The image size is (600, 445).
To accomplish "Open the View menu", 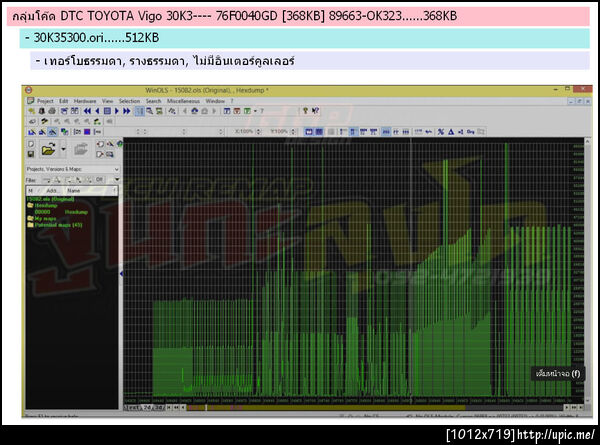I will point(107,101).
